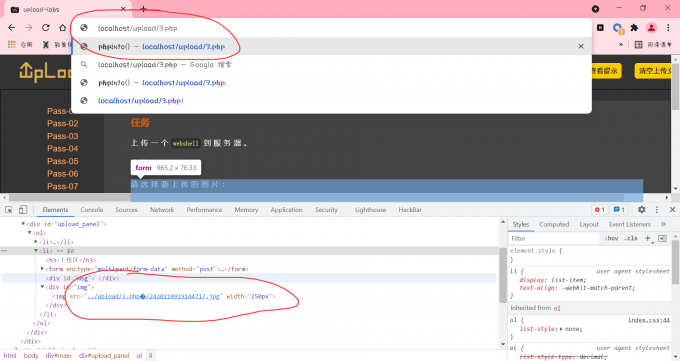Open Pass-05 in sidebar

(63, 161)
